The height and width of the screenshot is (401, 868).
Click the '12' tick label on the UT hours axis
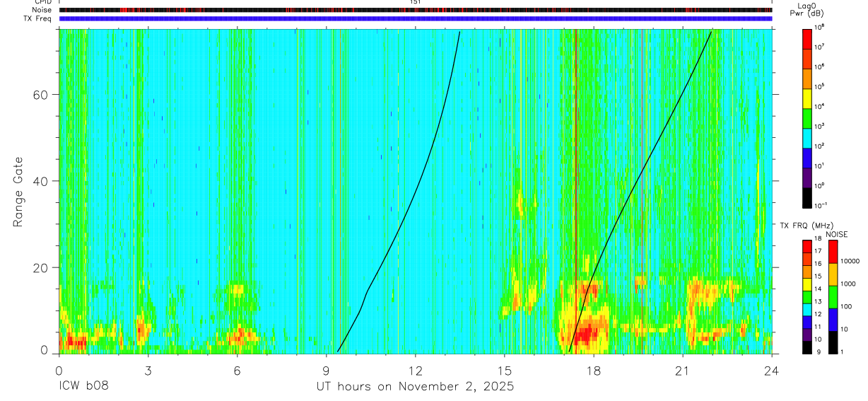pos(416,371)
